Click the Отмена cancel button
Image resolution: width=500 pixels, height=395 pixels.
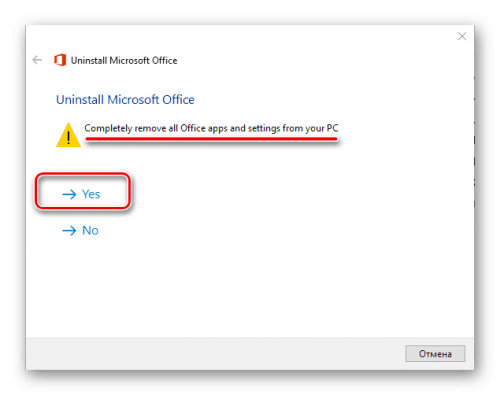[x=435, y=354]
